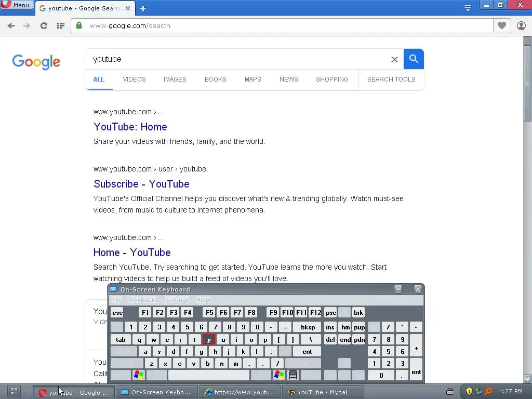The height and width of the screenshot is (399, 532).
Task: Click the Google logo
Action: tap(36, 62)
